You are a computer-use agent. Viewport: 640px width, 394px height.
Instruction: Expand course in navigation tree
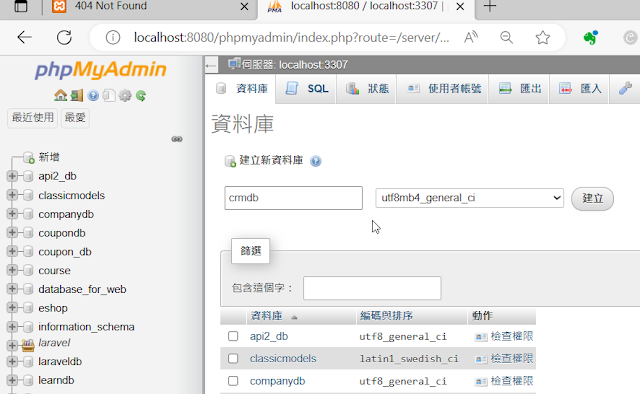pos(12,270)
